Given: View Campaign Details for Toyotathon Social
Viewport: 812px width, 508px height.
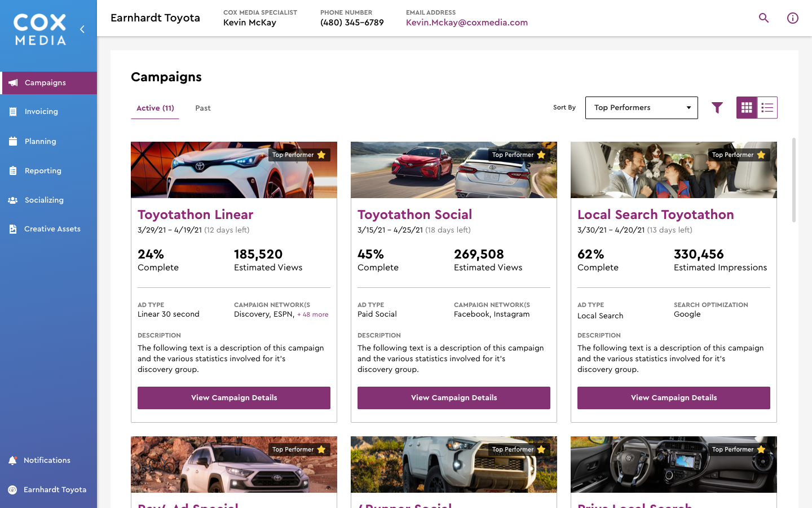Looking at the screenshot, I should (x=454, y=398).
